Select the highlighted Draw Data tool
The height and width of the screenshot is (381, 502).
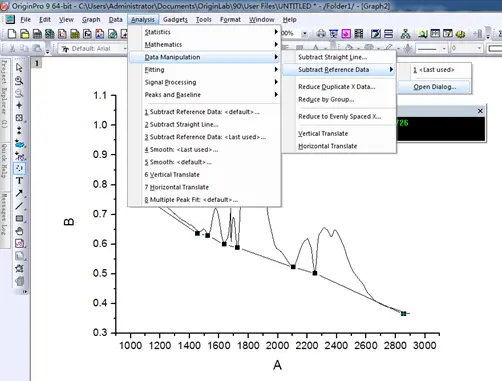(x=19, y=168)
